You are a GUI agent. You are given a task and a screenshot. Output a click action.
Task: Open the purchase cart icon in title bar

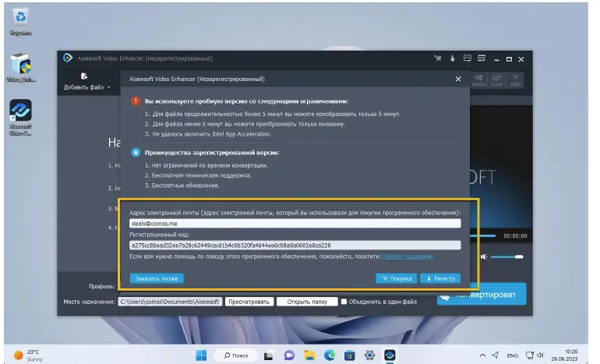(x=438, y=58)
